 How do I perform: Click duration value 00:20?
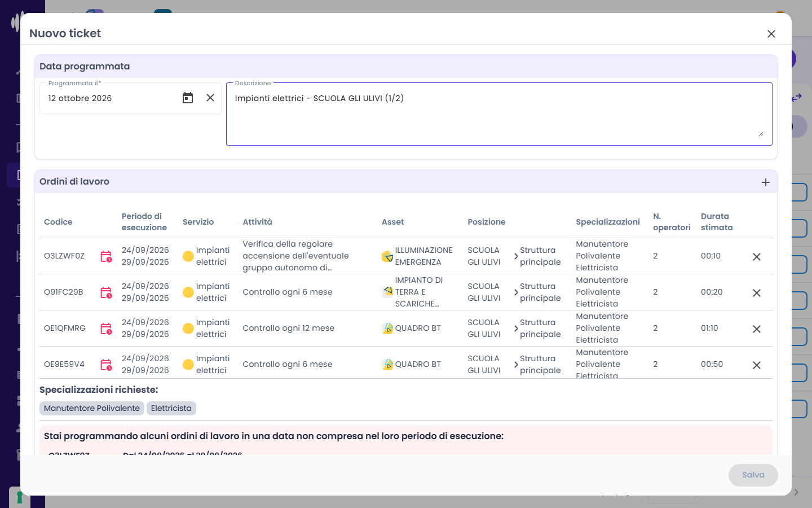pyautogui.click(x=712, y=292)
